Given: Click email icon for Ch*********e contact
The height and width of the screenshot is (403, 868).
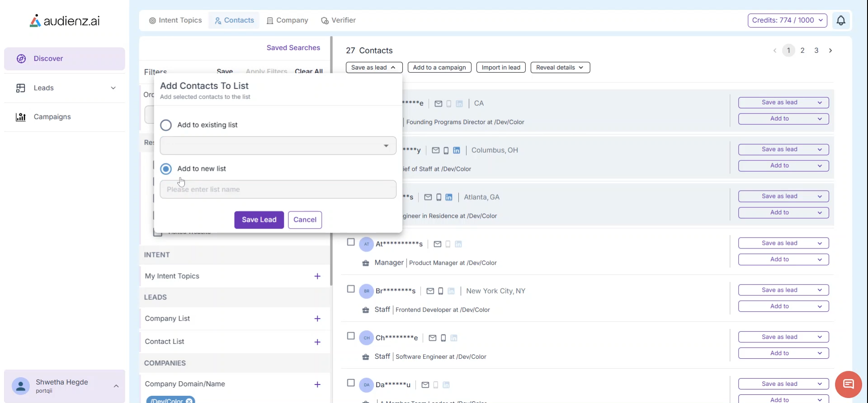Looking at the screenshot, I should (433, 338).
